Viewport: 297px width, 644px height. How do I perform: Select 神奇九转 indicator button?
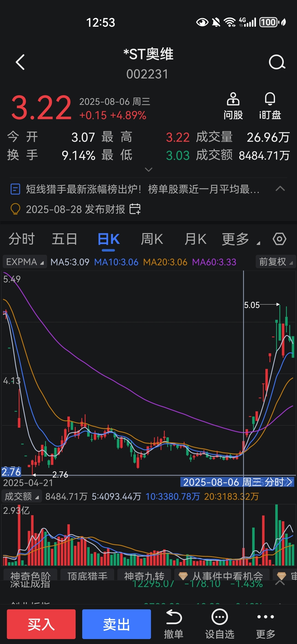(144, 575)
